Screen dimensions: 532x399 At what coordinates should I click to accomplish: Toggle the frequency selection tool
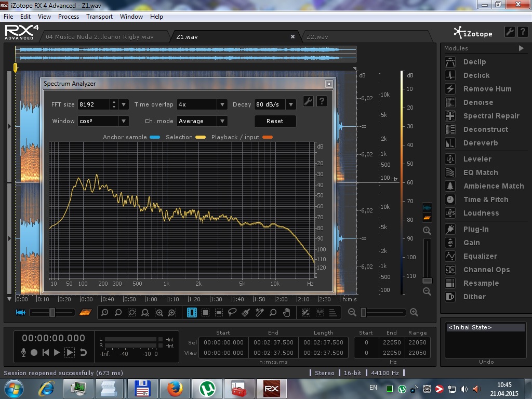(219, 312)
